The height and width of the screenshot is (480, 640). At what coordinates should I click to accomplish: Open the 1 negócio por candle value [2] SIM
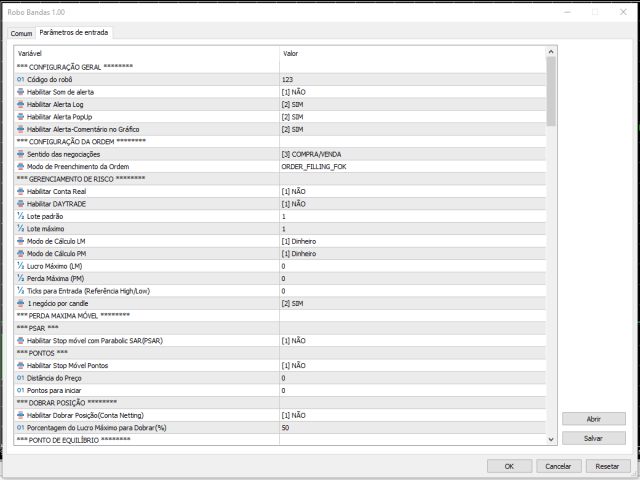pos(413,303)
